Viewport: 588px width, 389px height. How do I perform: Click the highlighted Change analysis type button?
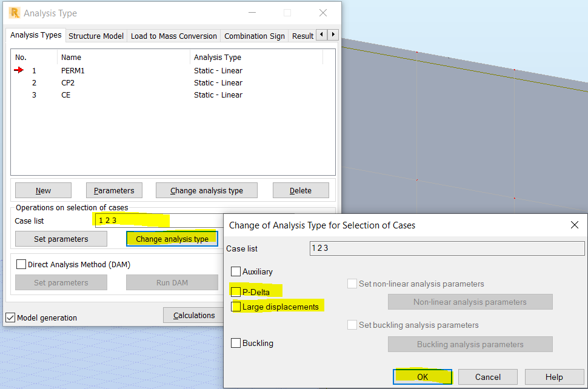click(x=172, y=238)
